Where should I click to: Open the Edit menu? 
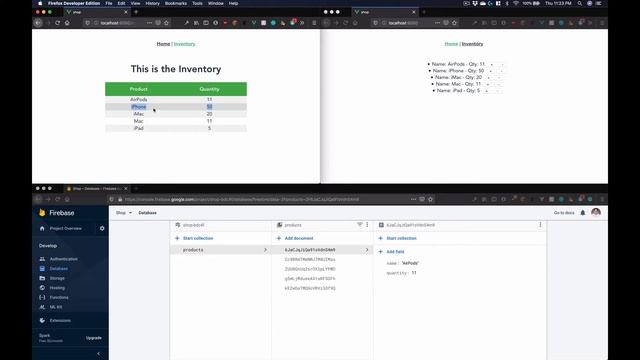121,3
